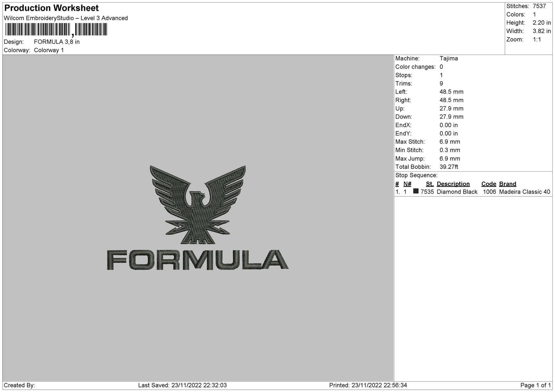555x392 pixels.
Task: Click the Stop Sequence heading
Action: [416, 175]
